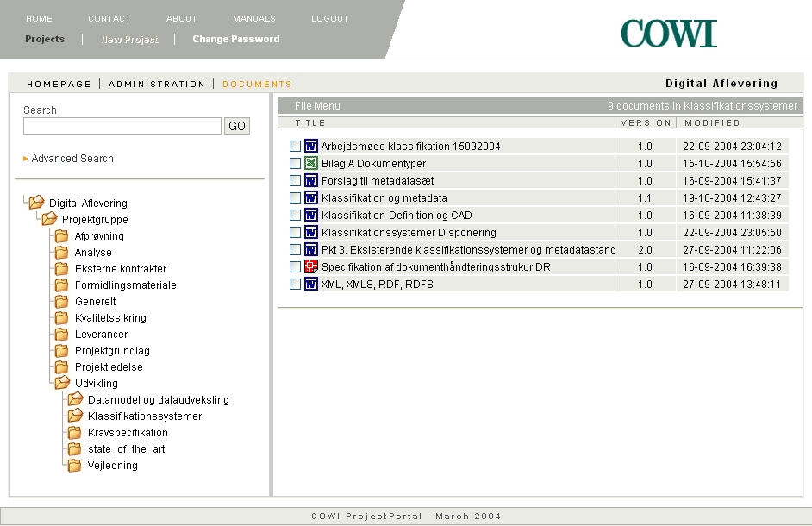Collapse the Projektgruppe tree node
This screenshot has width=812, height=526.
coord(49,219)
